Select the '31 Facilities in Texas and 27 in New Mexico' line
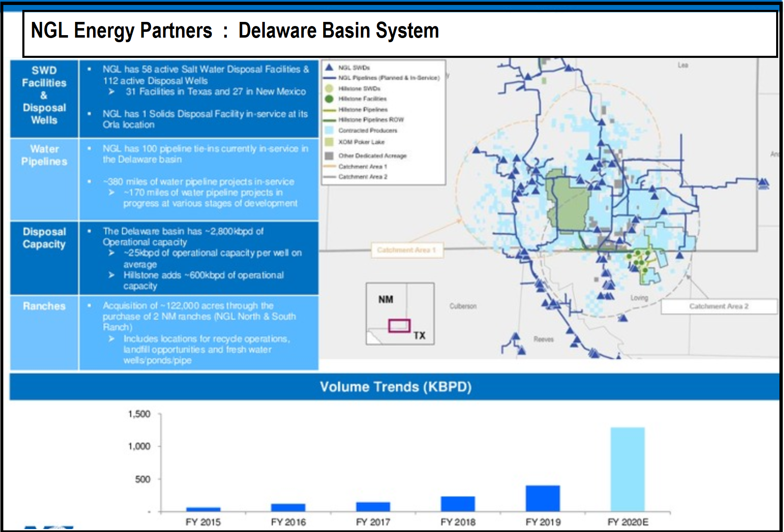This screenshot has width=784, height=532. tap(216, 91)
